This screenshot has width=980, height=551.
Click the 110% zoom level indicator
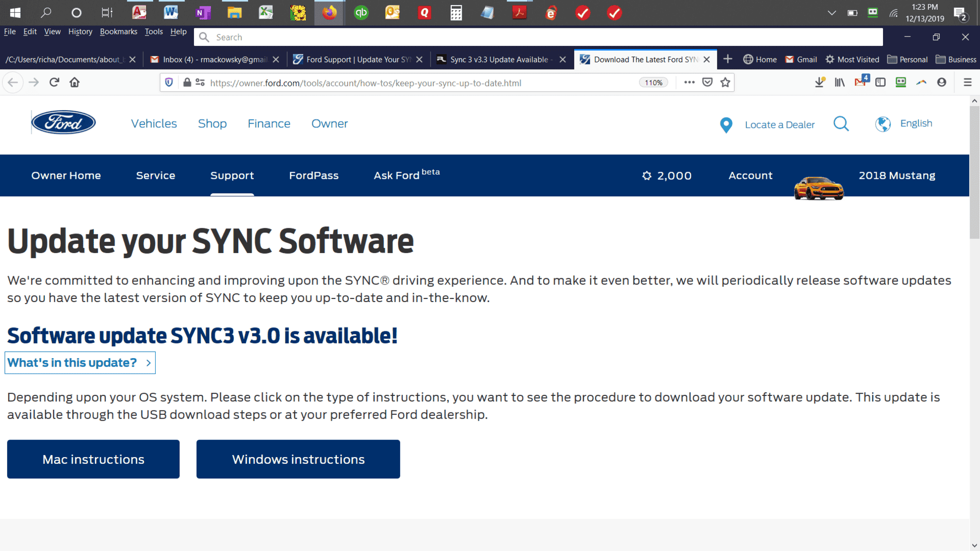(x=654, y=82)
